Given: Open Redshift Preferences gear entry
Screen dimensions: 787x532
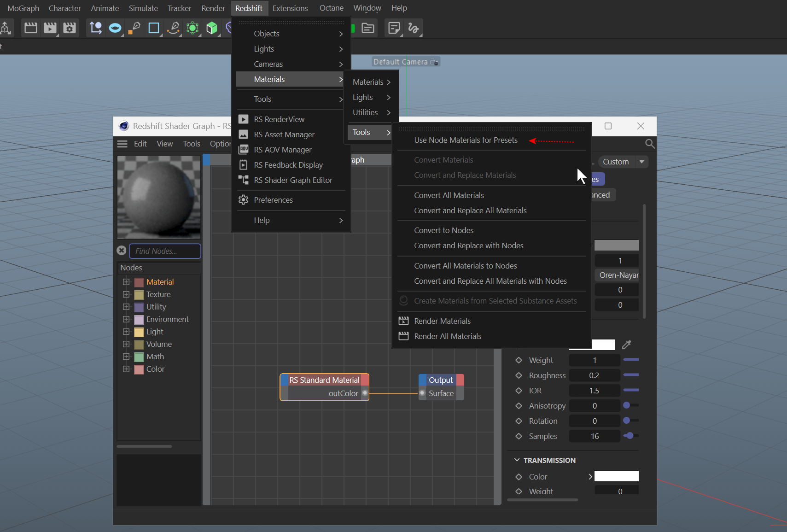Looking at the screenshot, I should point(291,200).
